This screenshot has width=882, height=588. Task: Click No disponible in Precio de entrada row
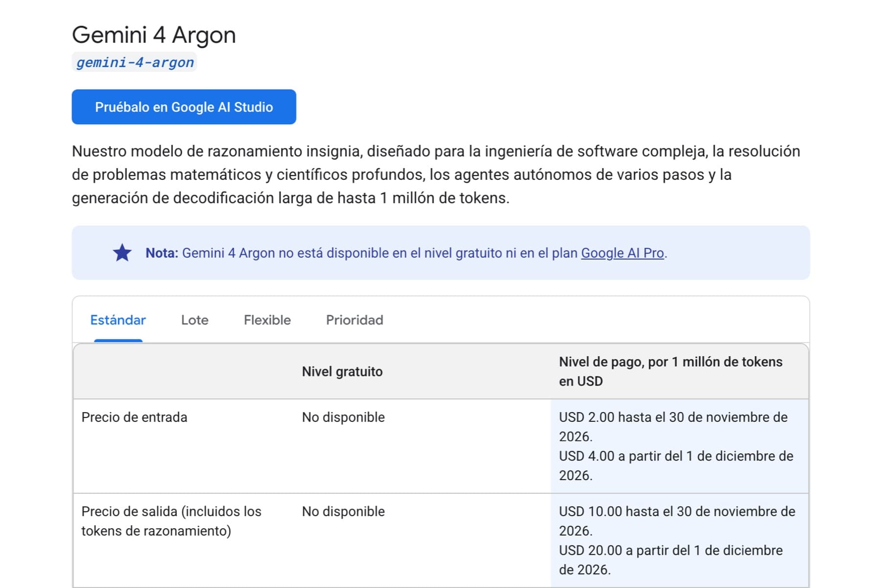coord(343,417)
